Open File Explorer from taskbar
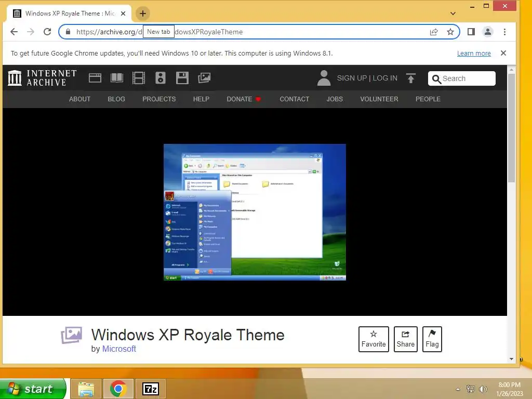The image size is (532, 399). click(86, 389)
